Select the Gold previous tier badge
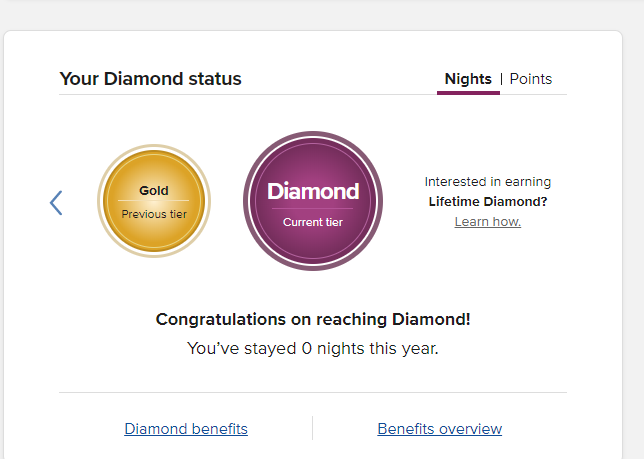The image size is (644, 459). click(154, 201)
